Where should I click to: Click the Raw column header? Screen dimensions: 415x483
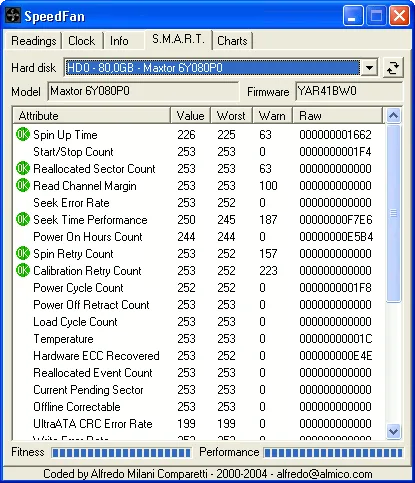[337, 116]
